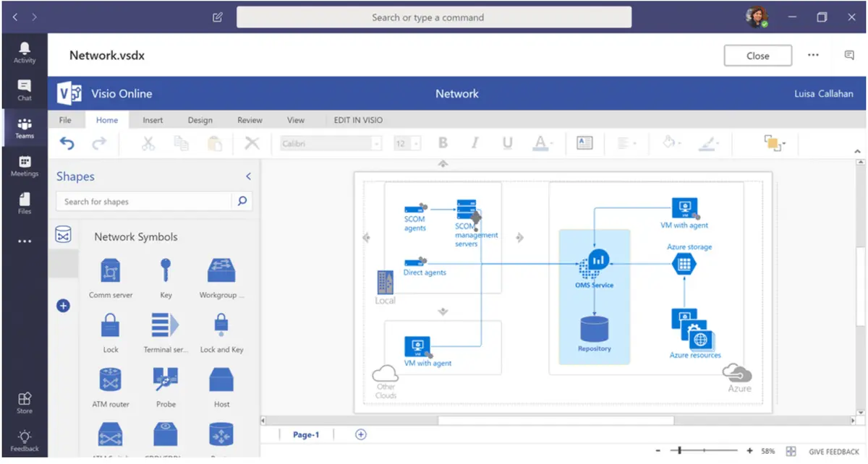Add a new page with plus
Screen dimensions: 868x464
click(x=361, y=434)
